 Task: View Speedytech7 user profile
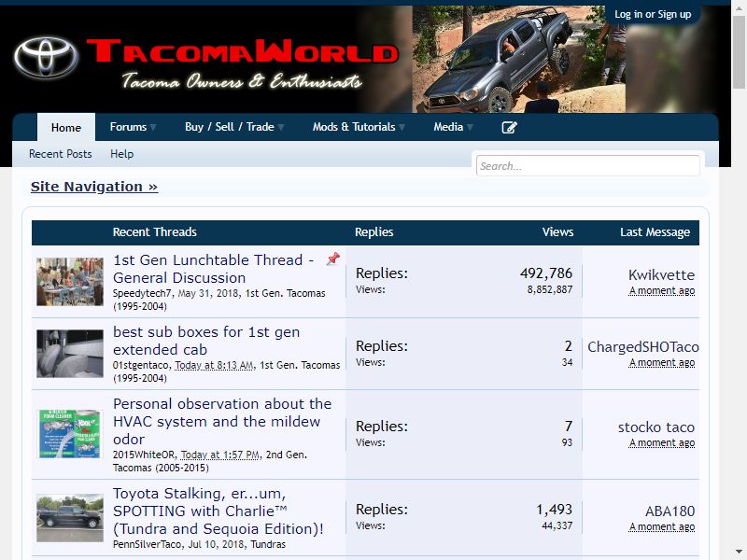tap(142, 293)
